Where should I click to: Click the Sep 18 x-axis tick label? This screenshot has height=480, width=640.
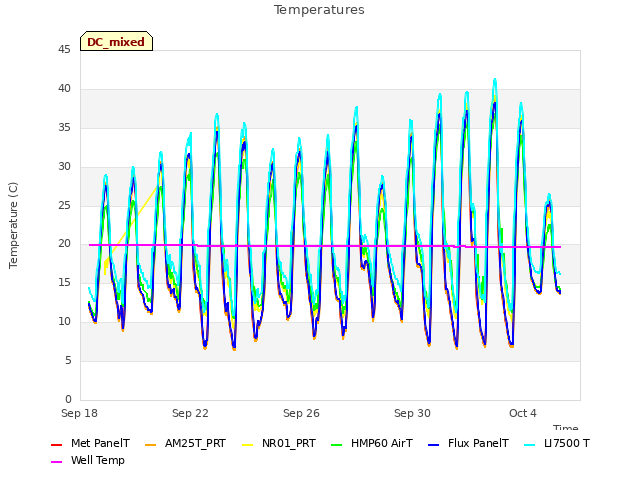coord(80,413)
